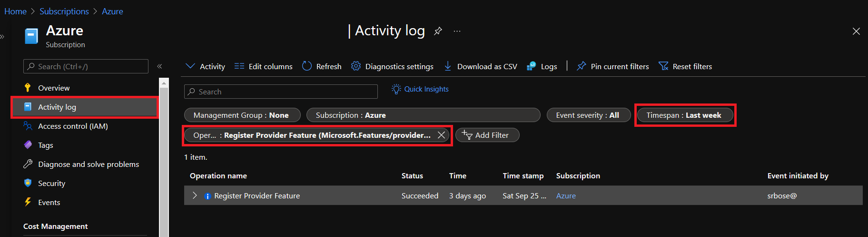Focus the Search (Ctrl+/) sidebar box
Viewport: 868px width, 237px height.
pos(86,66)
